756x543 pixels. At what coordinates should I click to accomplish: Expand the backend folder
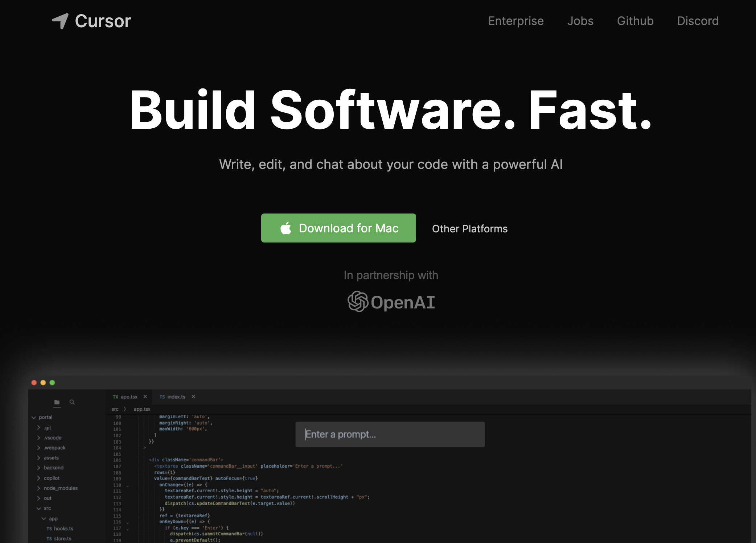(x=53, y=468)
